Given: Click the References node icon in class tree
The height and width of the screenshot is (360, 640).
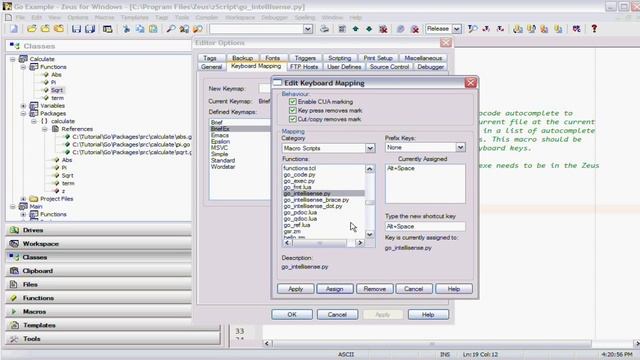Looking at the screenshot, I should [x=56, y=129].
